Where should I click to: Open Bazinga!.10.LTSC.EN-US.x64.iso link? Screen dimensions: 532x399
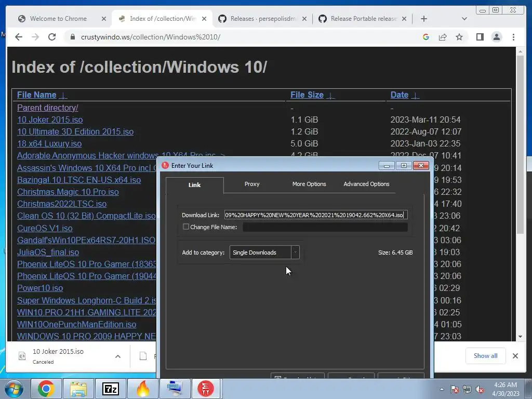point(79,180)
